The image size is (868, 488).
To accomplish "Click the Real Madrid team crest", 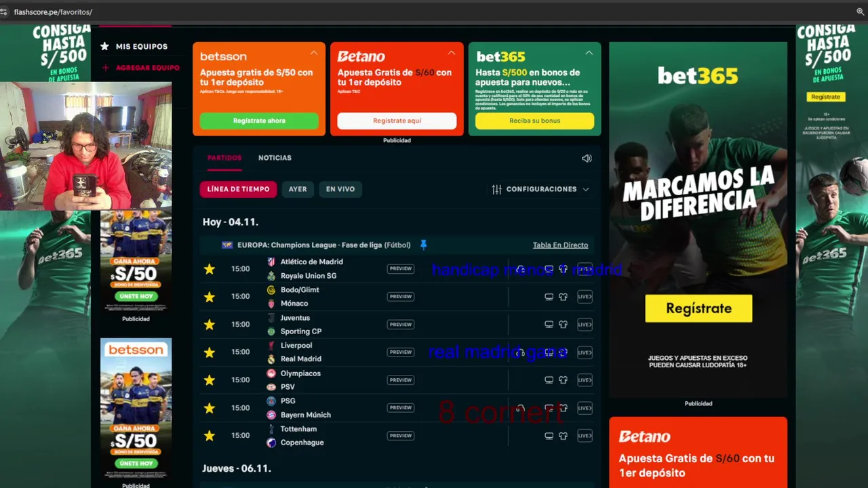I will click(x=271, y=359).
